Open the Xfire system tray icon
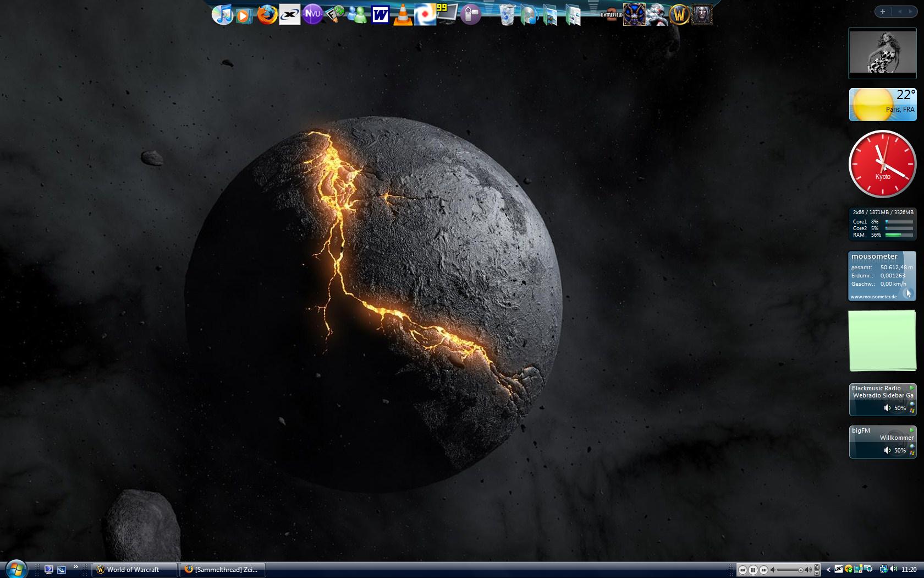 click(839, 569)
